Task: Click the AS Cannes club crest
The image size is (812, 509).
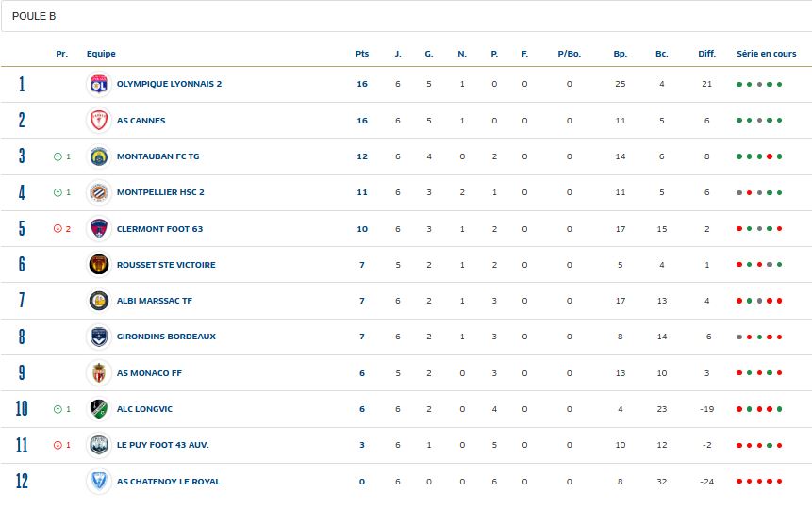Action: 99,121
